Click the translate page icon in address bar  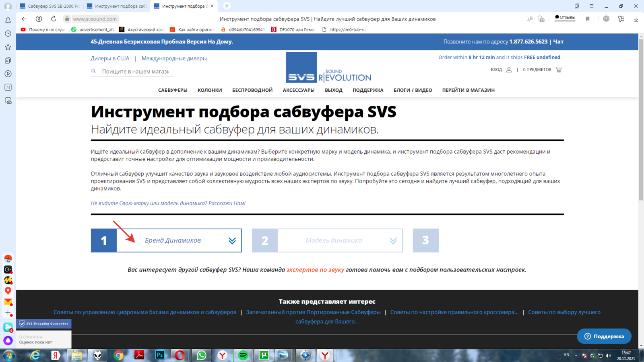coord(530,19)
